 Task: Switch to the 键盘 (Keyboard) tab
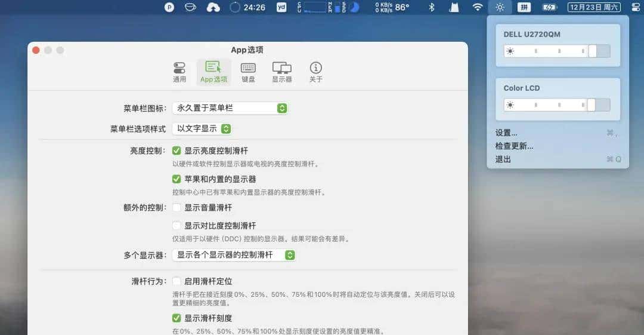[x=248, y=72]
